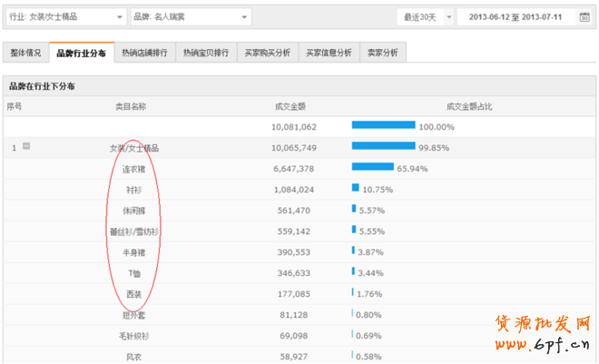
Task: View the 买家信息分析 tab
Action: [x=329, y=54]
